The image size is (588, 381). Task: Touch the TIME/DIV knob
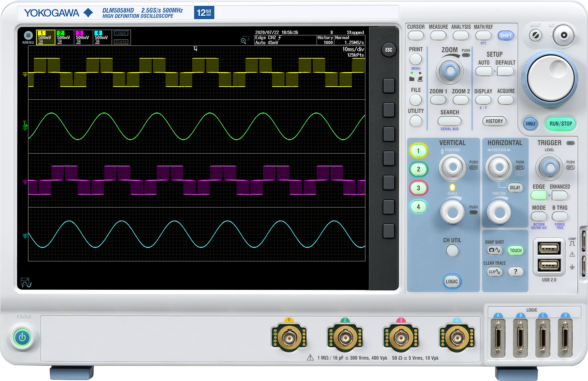click(499, 212)
